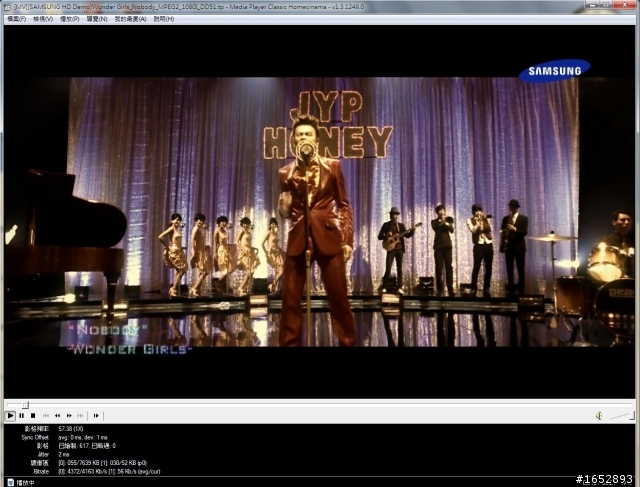
Task: Open the 說明(H) Help menu
Action: (x=164, y=19)
